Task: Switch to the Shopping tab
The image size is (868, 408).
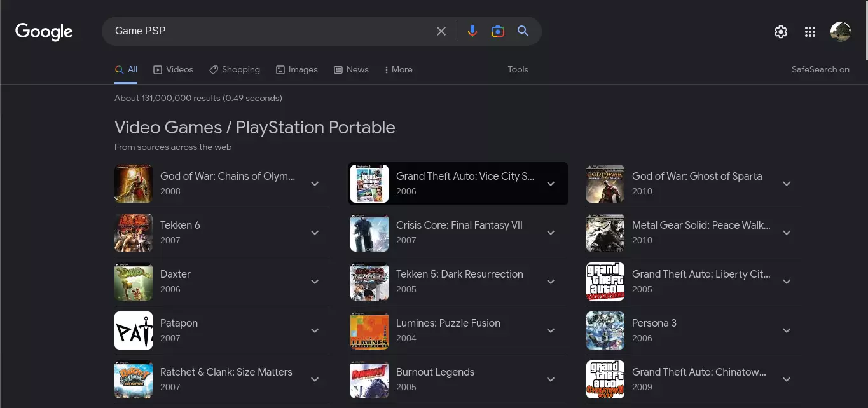Action: pos(235,70)
